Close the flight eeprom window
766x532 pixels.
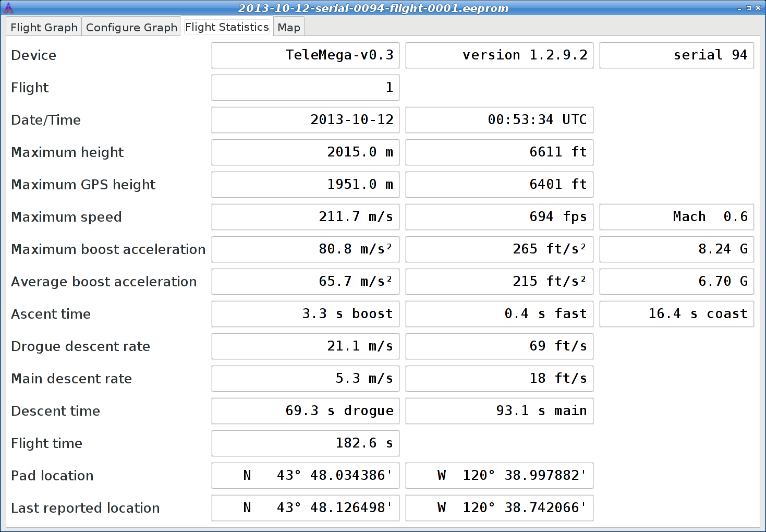pos(758,8)
